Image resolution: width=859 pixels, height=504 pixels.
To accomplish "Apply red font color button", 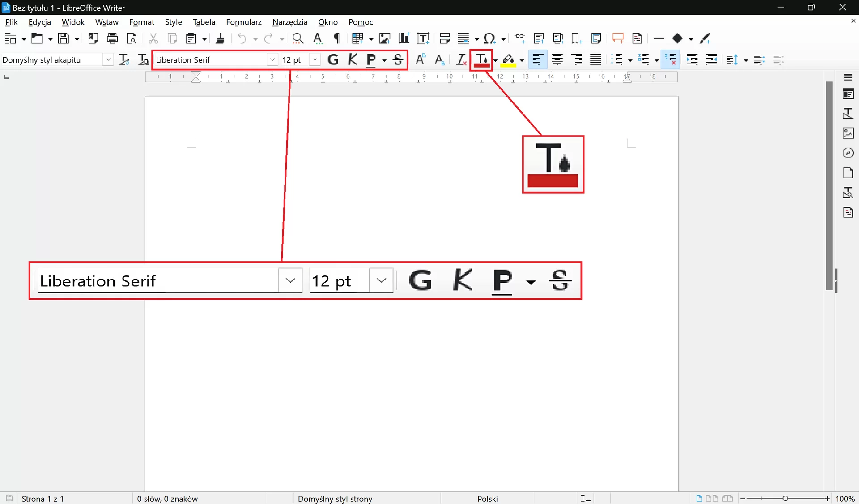I will 481,60.
